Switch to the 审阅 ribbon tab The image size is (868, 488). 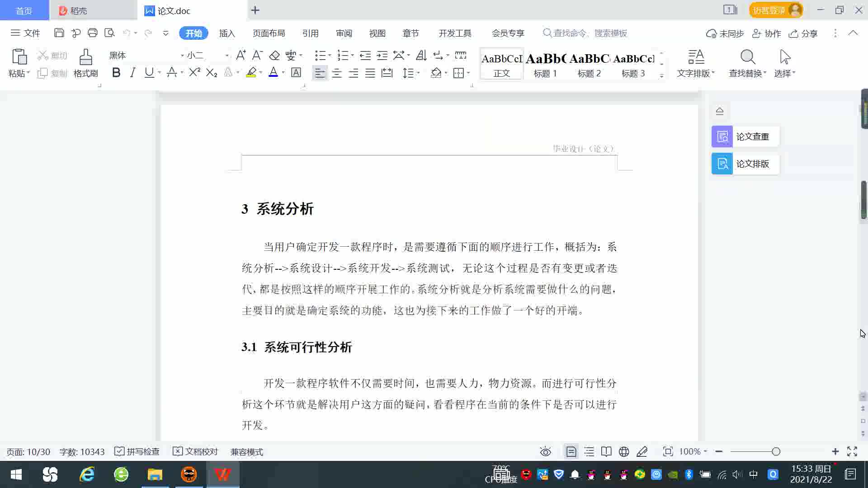344,33
